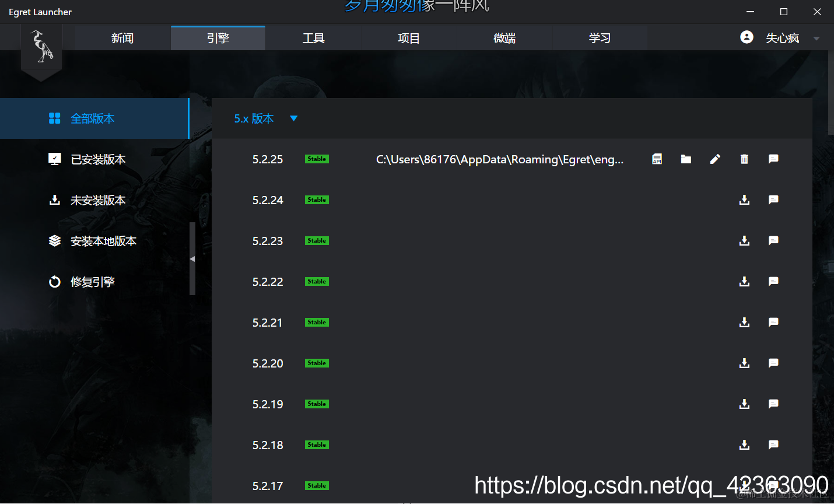
Task: Click version number 5.2.25
Action: (268, 159)
